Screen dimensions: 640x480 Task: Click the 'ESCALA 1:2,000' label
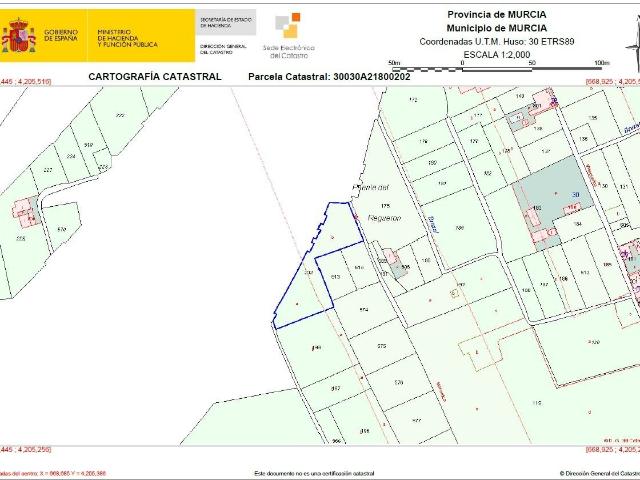(x=497, y=55)
